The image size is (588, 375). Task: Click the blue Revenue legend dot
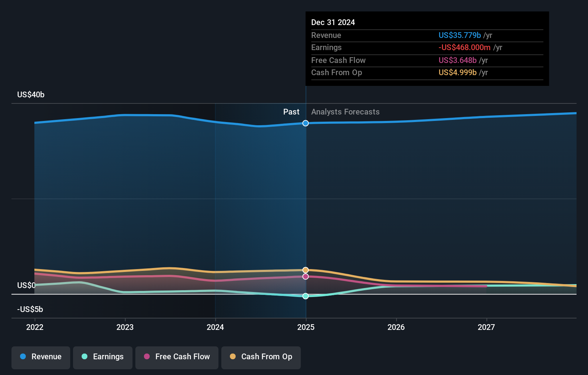click(23, 356)
